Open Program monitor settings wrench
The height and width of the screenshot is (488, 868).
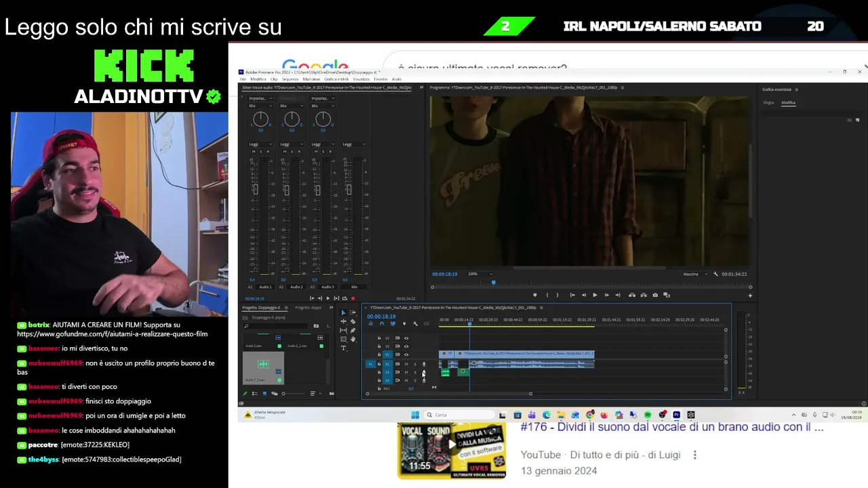click(x=715, y=274)
